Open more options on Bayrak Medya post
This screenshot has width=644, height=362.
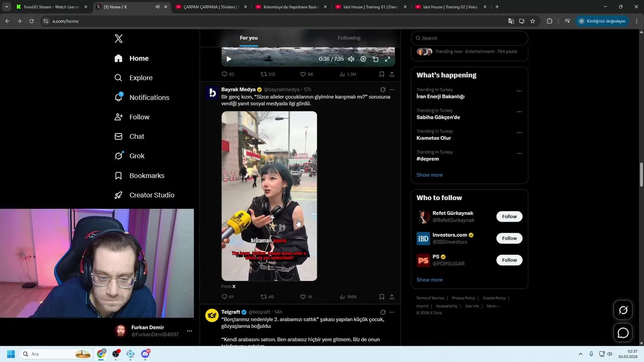[x=392, y=89]
